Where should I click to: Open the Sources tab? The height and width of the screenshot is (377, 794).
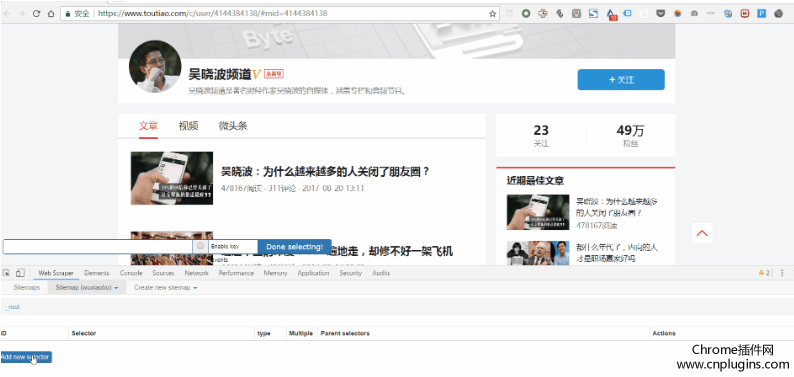click(x=163, y=273)
